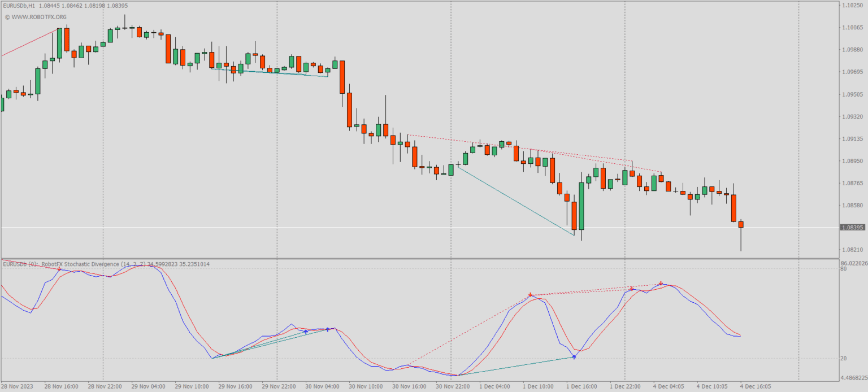Click the 4 Dec 16:05 time axis label

click(756, 386)
